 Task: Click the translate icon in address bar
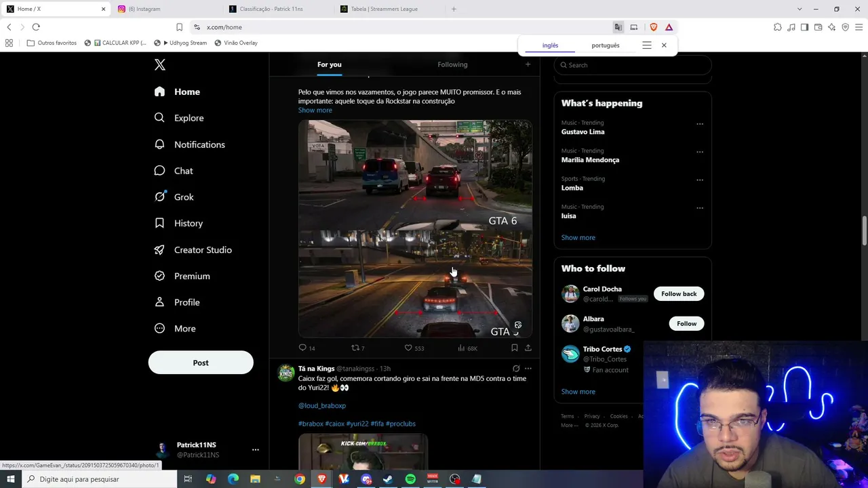618,27
